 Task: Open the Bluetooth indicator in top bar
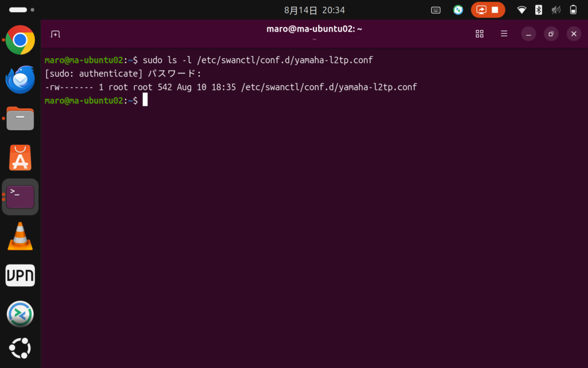(x=539, y=10)
